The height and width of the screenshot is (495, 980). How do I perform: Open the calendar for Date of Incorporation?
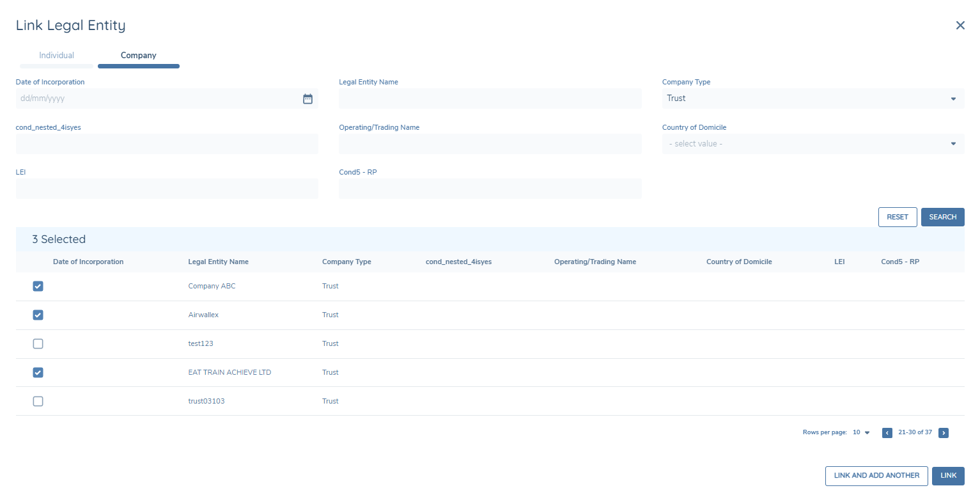(x=307, y=98)
